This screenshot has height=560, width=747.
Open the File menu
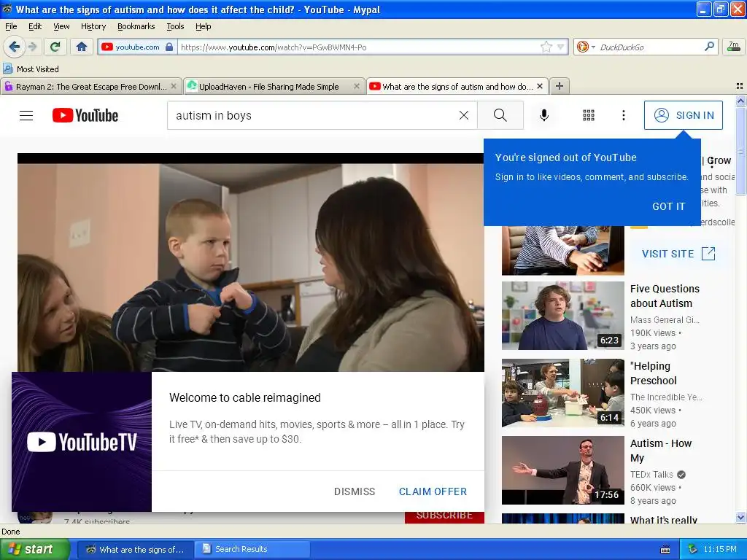click(11, 26)
